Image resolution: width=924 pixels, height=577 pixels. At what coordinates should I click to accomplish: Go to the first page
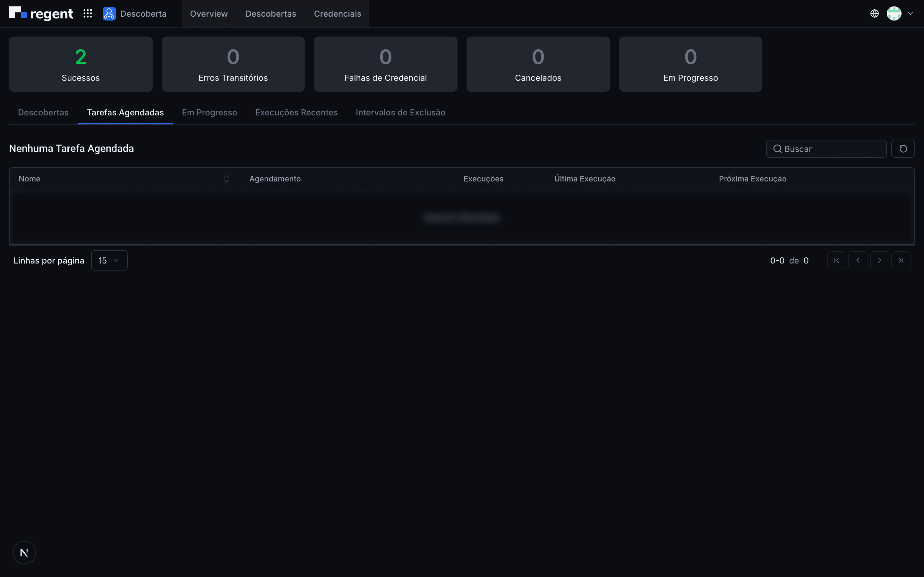tap(836, 260)
